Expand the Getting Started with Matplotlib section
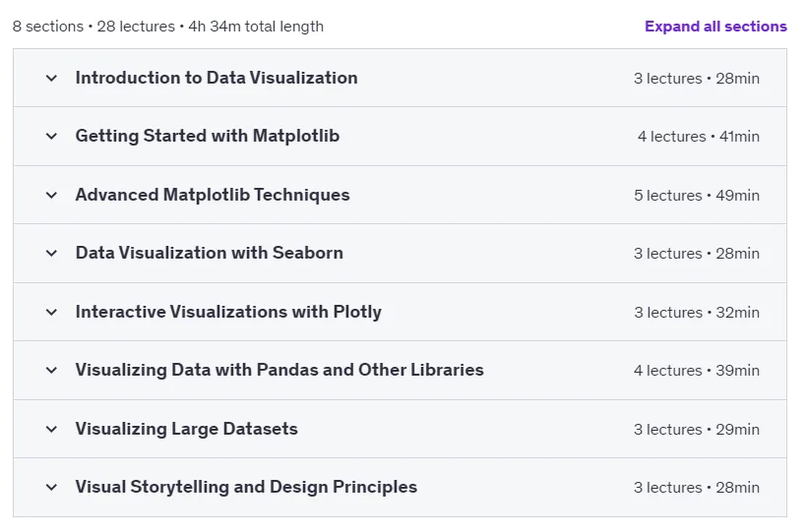806x532 pixels. pyautogui.click(x=207, y=136)
